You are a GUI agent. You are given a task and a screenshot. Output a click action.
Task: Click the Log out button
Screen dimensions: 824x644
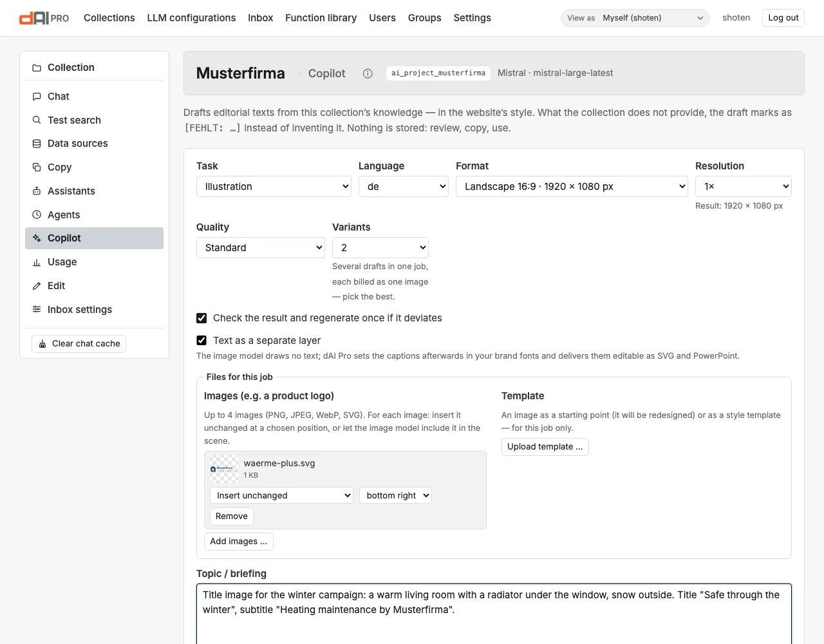tap(783, 18)
